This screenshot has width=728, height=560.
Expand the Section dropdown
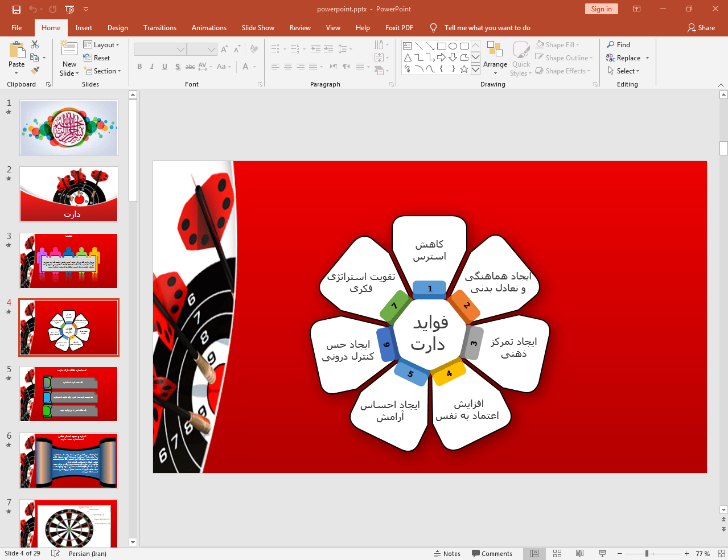(102, 71)
